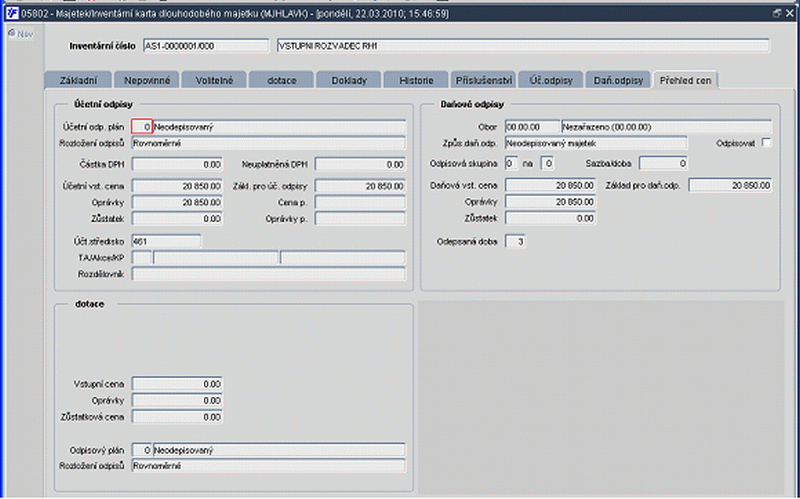Open the Nepovinné tab
This screenshot has width=800, height=499.
tap(147, 80)
